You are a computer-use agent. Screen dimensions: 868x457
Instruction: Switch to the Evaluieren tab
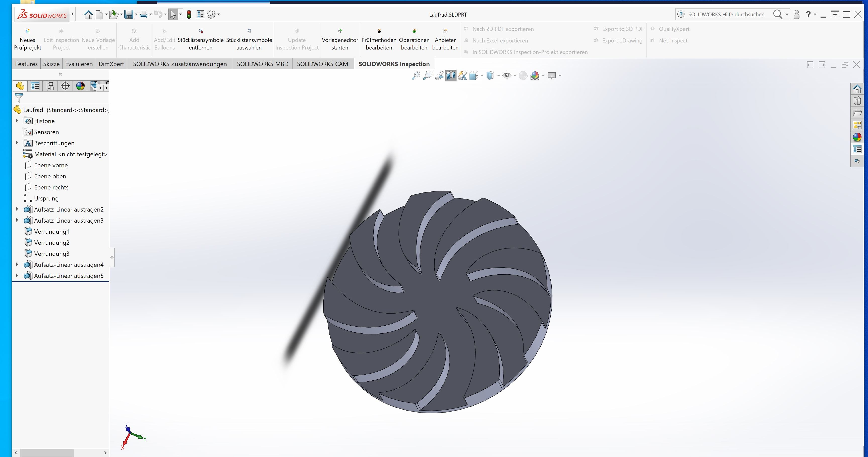point(79,64)
